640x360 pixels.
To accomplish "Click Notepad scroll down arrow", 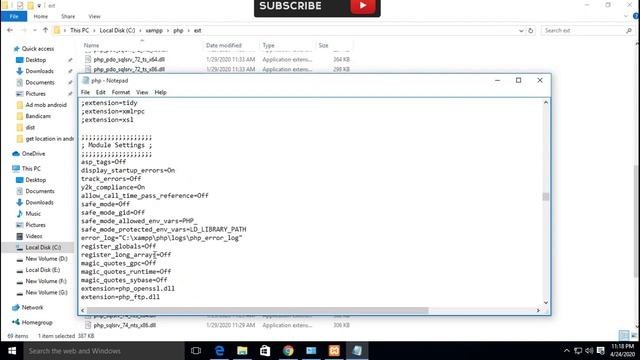I will (546, 302).
